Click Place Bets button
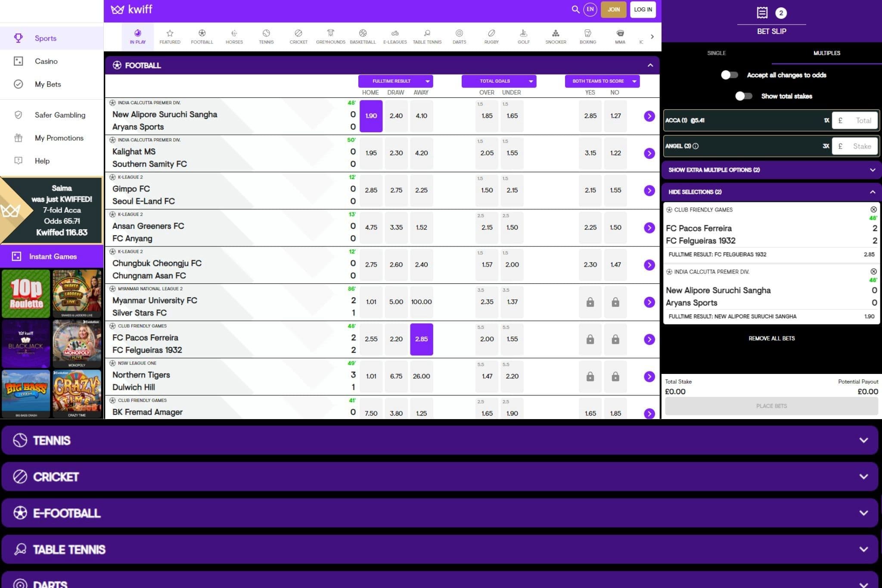 (771, 406)
